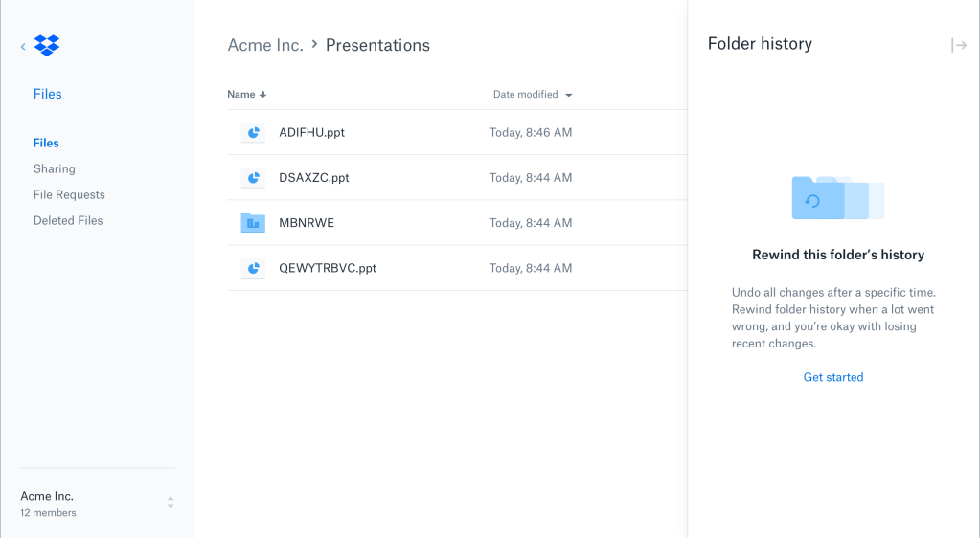Click the ADIFHU.ppt presentation file icon
Viewport: 980px width, 538px height.
(253, 133)
